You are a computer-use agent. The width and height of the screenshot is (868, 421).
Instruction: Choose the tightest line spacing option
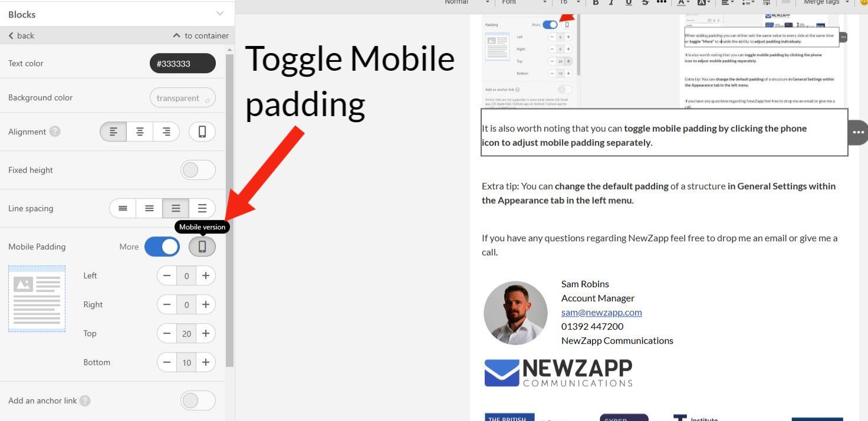click(123, 208)
